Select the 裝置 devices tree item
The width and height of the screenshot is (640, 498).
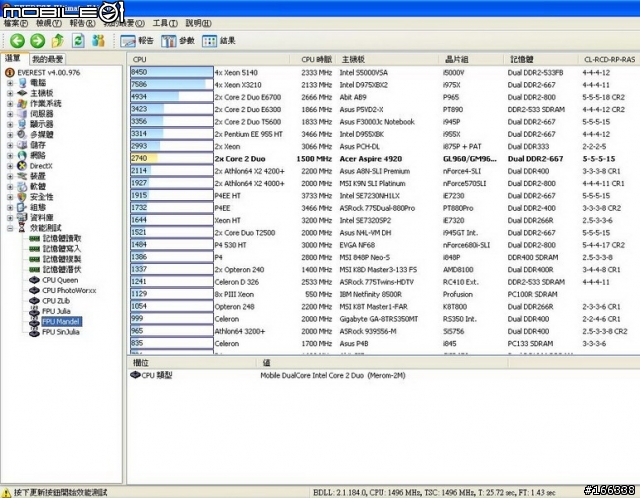(x=38, y=176)
